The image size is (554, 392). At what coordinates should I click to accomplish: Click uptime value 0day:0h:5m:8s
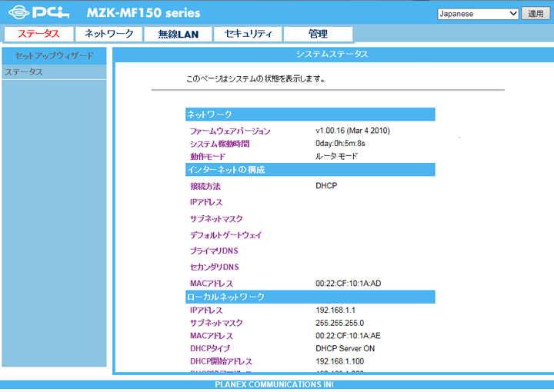[340, 143]
